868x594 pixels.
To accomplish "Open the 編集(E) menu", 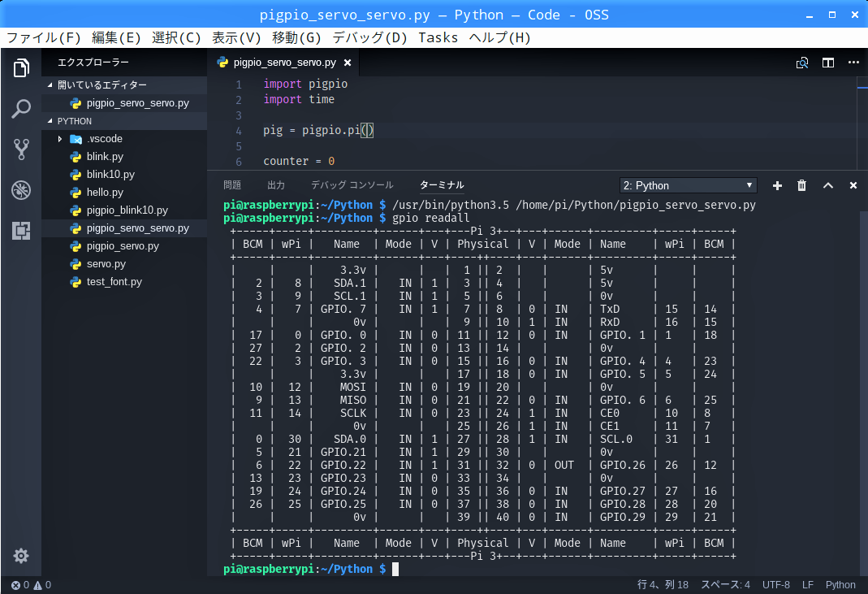I will pos(116,37).
